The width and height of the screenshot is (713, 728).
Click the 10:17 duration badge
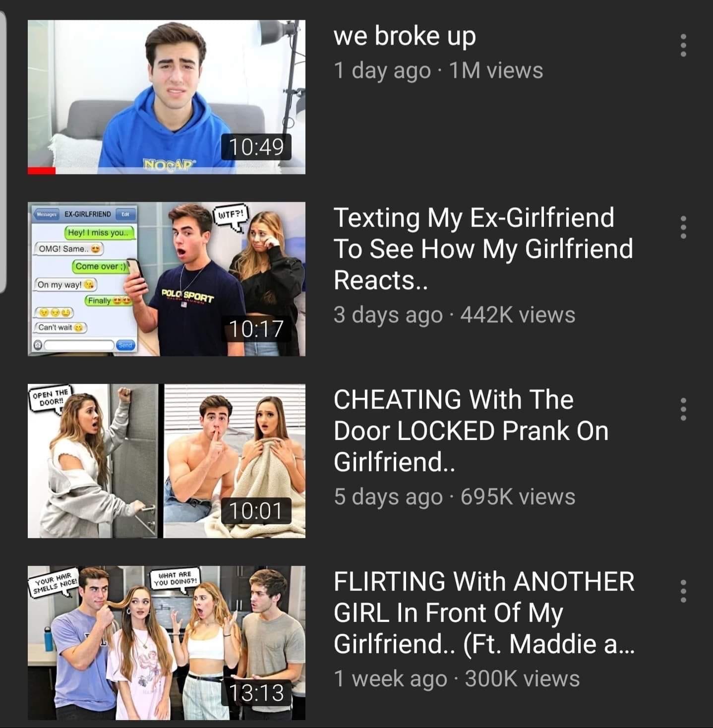256,329
